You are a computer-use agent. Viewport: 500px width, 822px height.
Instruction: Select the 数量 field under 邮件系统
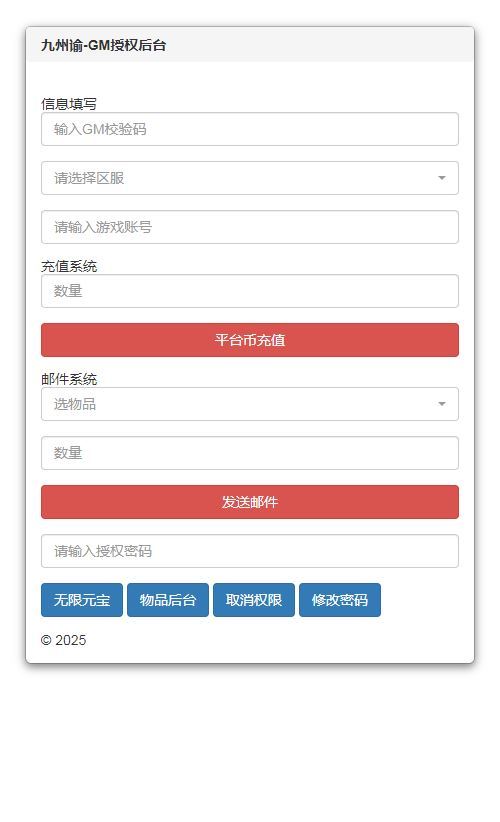pyautogui.click(x=249, y=453)
